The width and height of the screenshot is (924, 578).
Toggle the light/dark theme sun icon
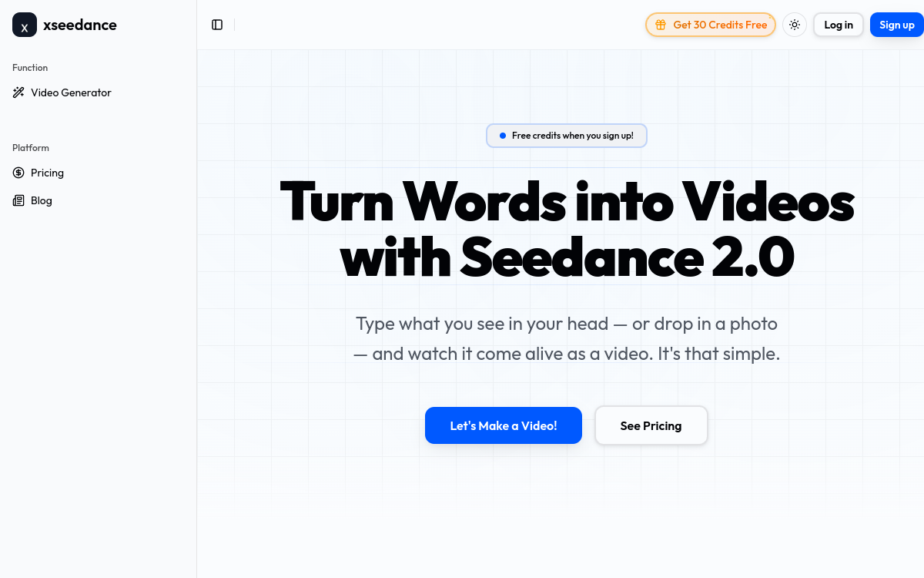click(x=795, y=25)
